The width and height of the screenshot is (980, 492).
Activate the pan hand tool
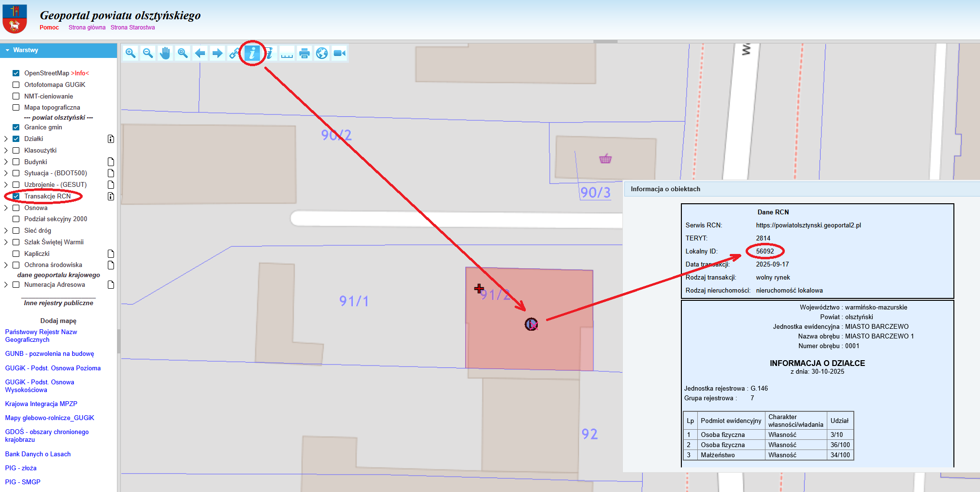(x=165, y=53)
